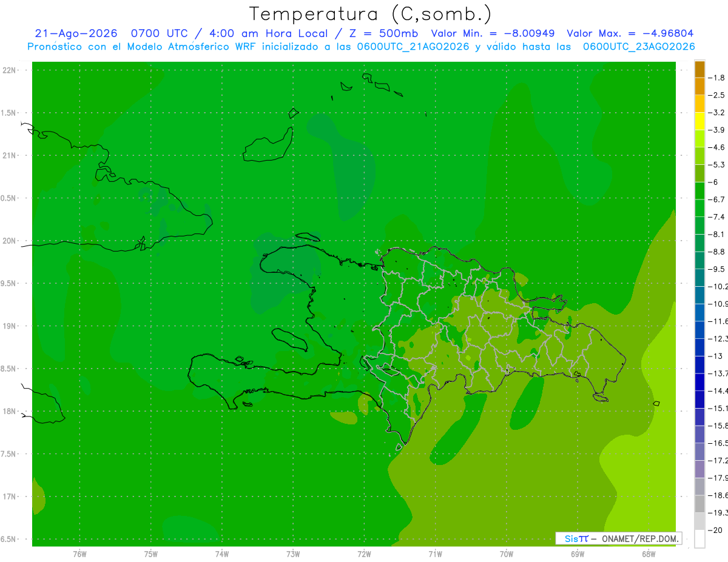This screenshot has height=562, width=728.
Task: Click the "21N" latitude label
Action: point(10,155)
